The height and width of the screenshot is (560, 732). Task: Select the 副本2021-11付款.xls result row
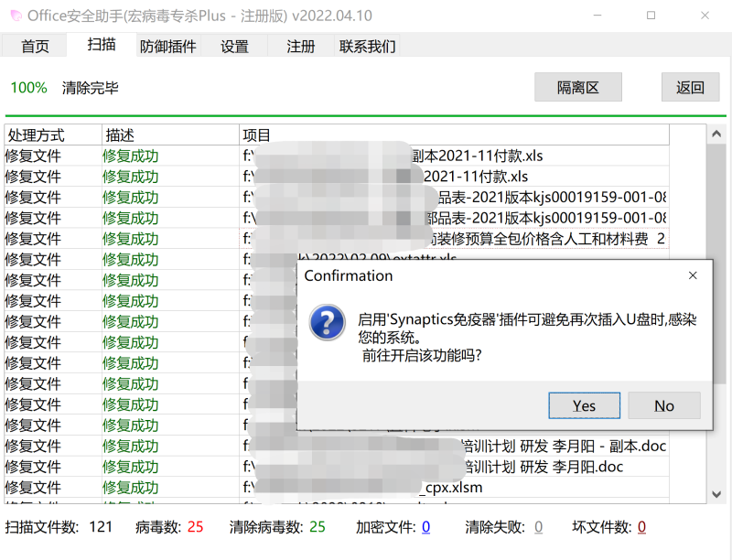366,156
